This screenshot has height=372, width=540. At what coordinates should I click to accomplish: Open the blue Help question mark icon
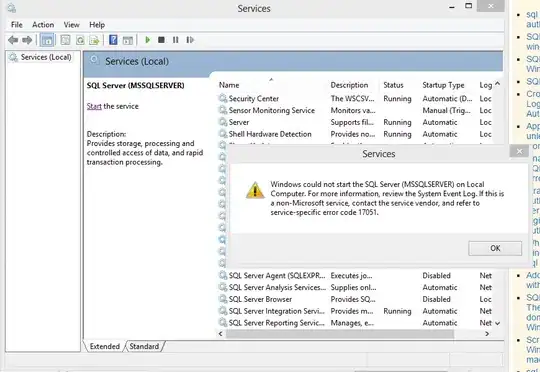(x=113, y=40)
